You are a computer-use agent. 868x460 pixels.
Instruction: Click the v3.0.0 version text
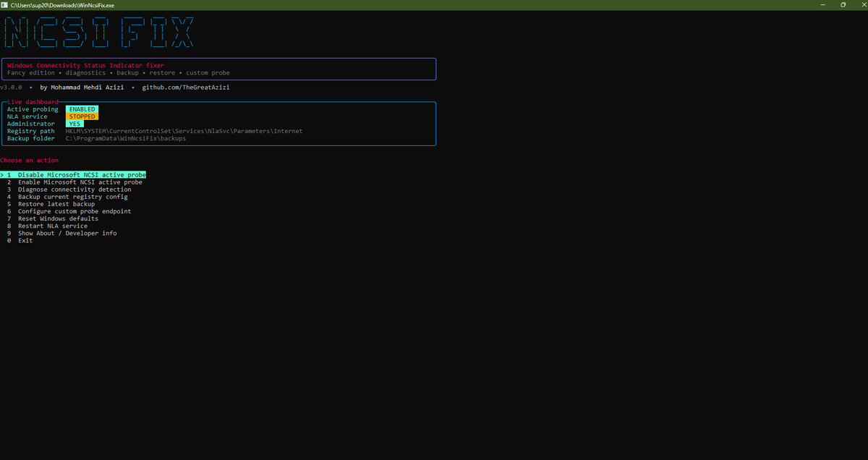(11, 88)
